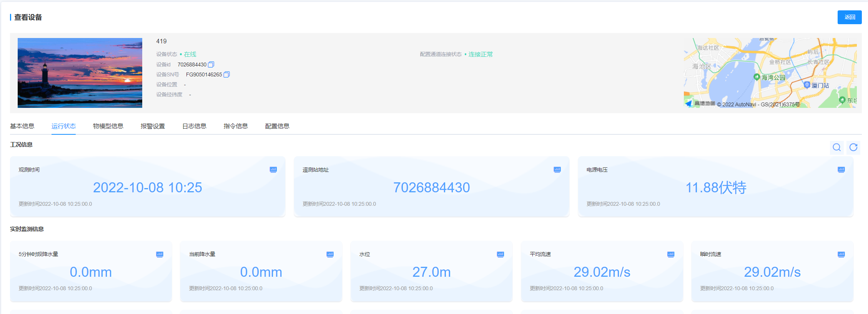868x314 pixels.
Task: Open the 配置信息 tab
Action: tap(277, 126)
